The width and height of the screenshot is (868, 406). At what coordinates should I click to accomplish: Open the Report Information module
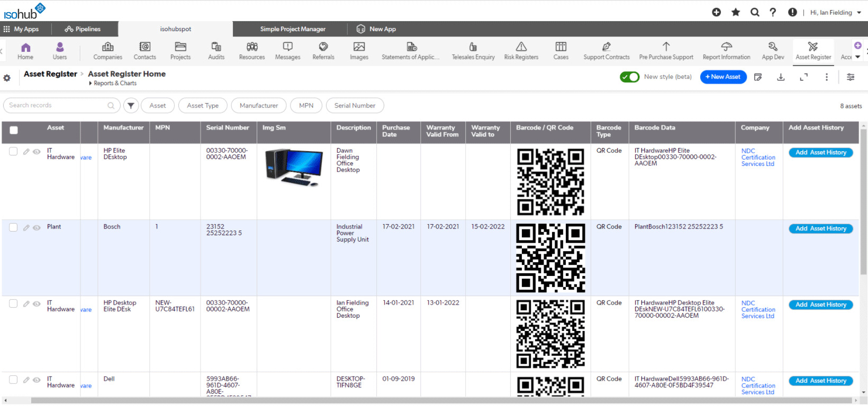coord(727,51)
